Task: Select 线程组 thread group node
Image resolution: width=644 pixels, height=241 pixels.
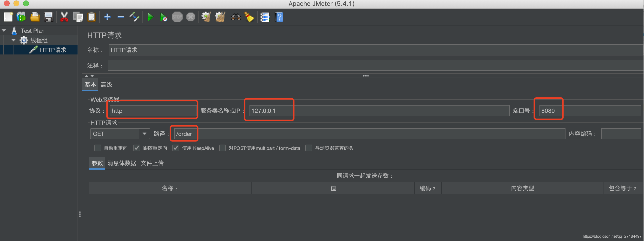Action: coord(39,40)
